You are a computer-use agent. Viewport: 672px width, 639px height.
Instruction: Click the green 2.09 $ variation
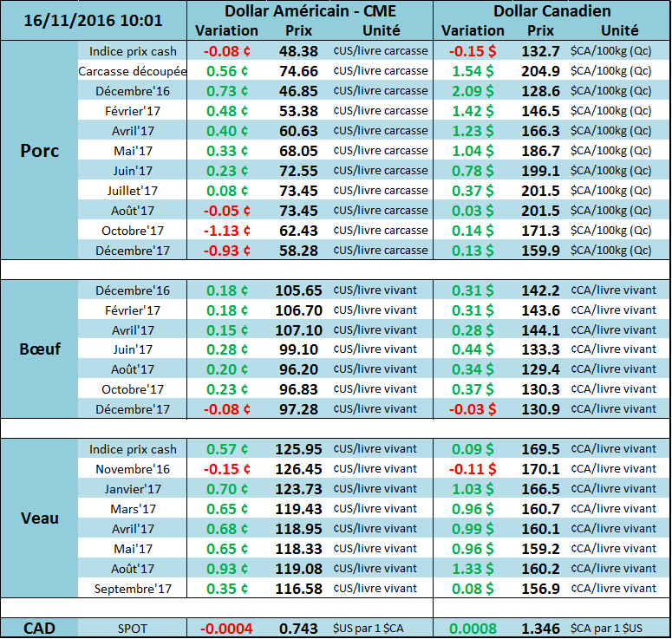pos(473,91)
